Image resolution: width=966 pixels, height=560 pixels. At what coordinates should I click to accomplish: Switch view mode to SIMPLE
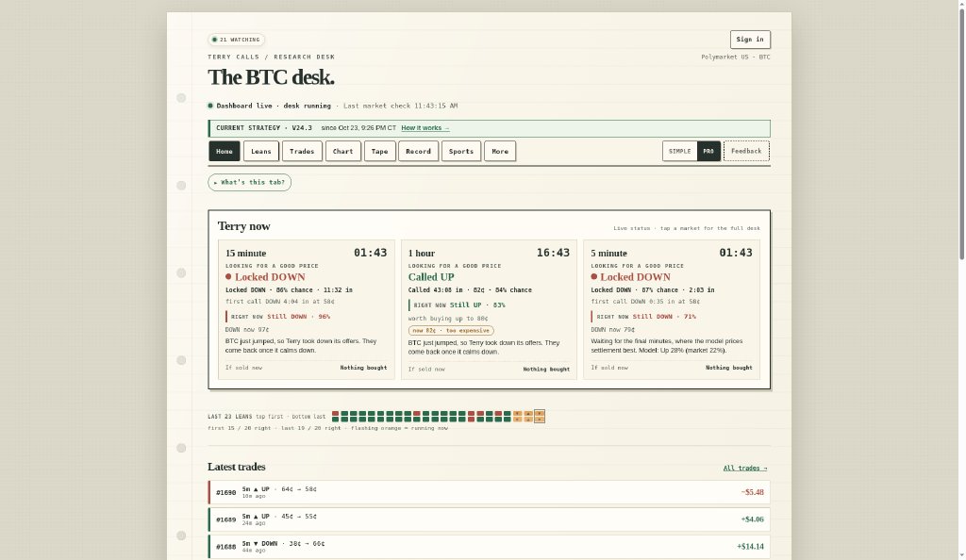(x=680, y=152)
